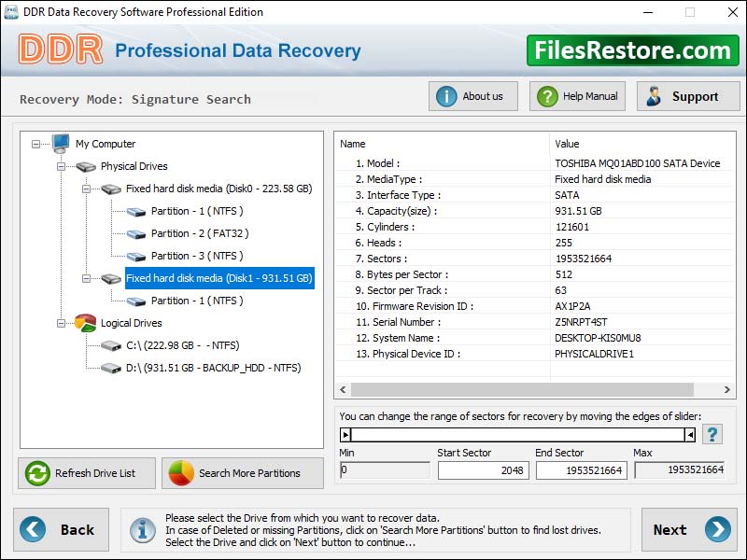This screenshot has height=560, width=747.
Task: Go Back to the previous step
Action: click(58, 529)
